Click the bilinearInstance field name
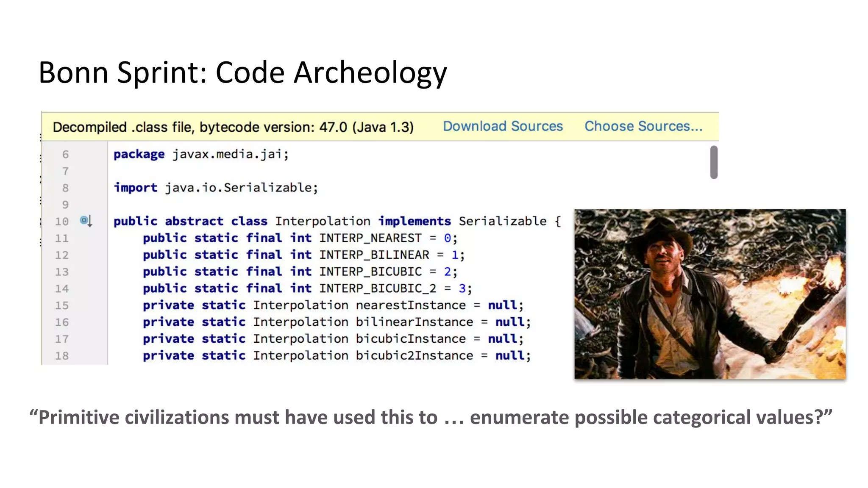This screenshot has height=488, width=868. pos(415,322)
